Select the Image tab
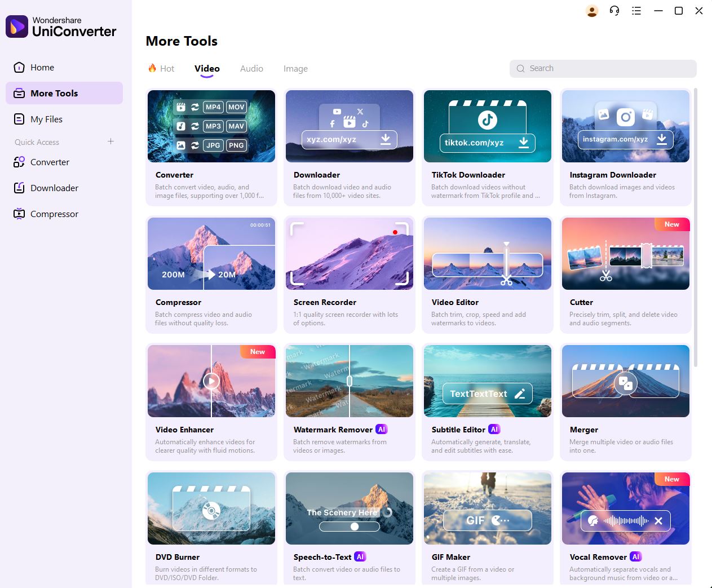712x588 pixels. 295,69
